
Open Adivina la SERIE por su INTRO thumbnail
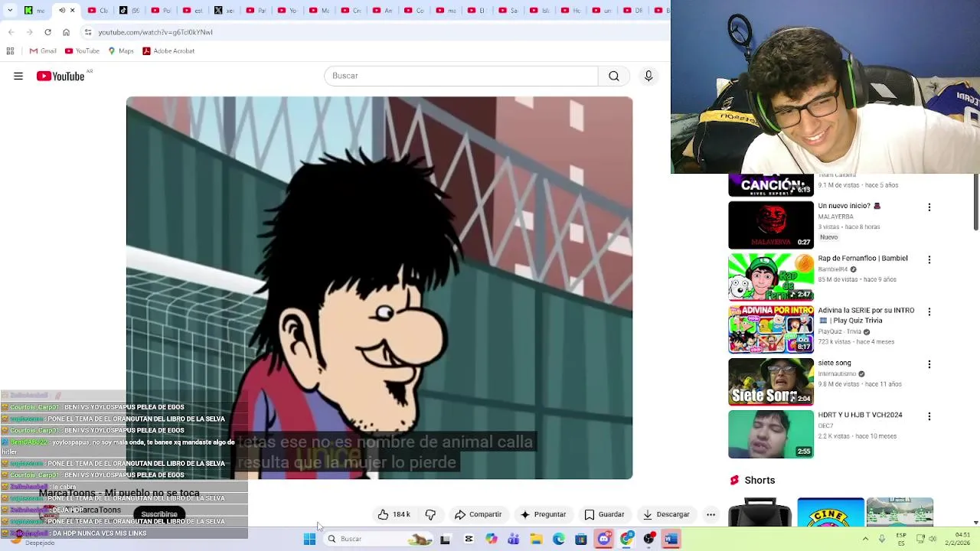[771, 329]
